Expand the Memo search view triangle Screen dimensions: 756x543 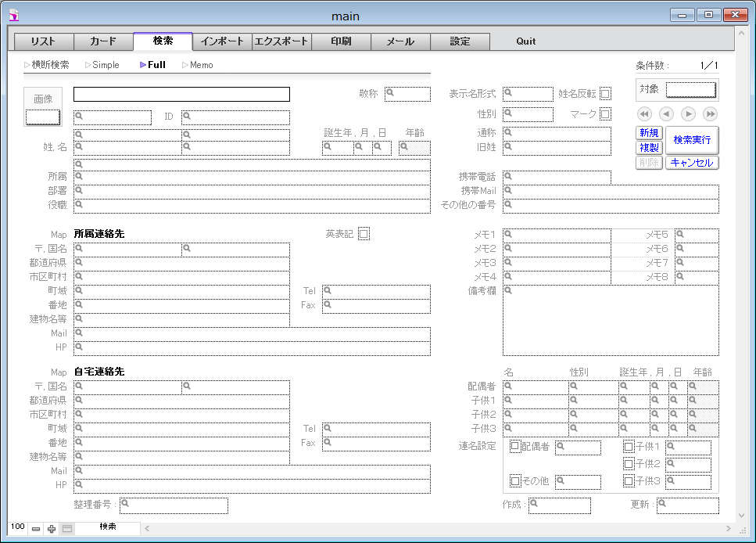pyautogui.click(x=185, y=65)
